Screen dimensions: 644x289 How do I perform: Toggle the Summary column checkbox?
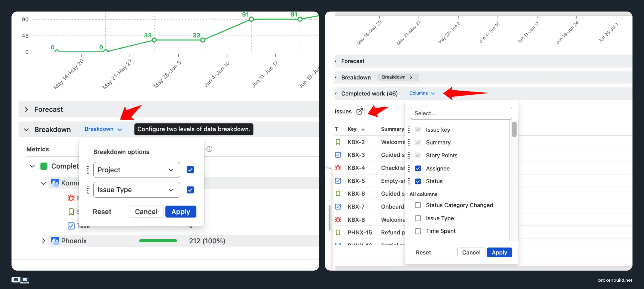pyautogui.click(x=418, y=142)
